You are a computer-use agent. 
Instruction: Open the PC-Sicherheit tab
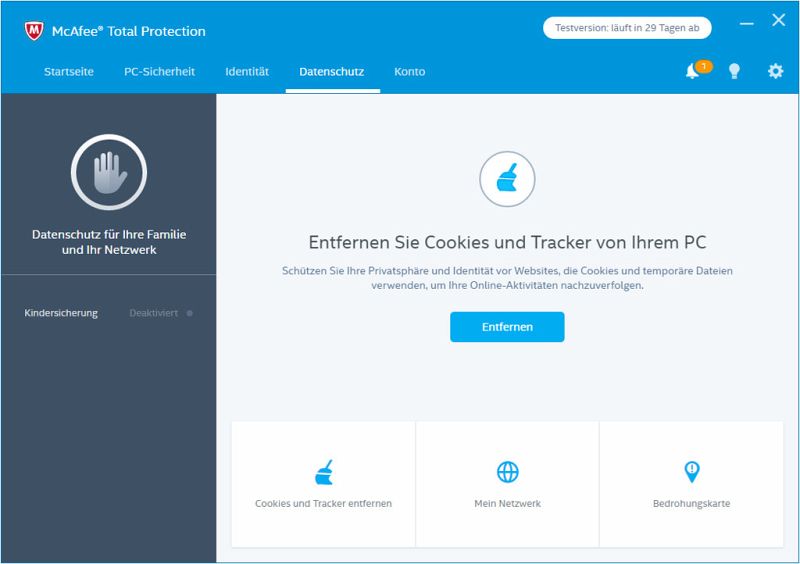click(x=160, y=72)
